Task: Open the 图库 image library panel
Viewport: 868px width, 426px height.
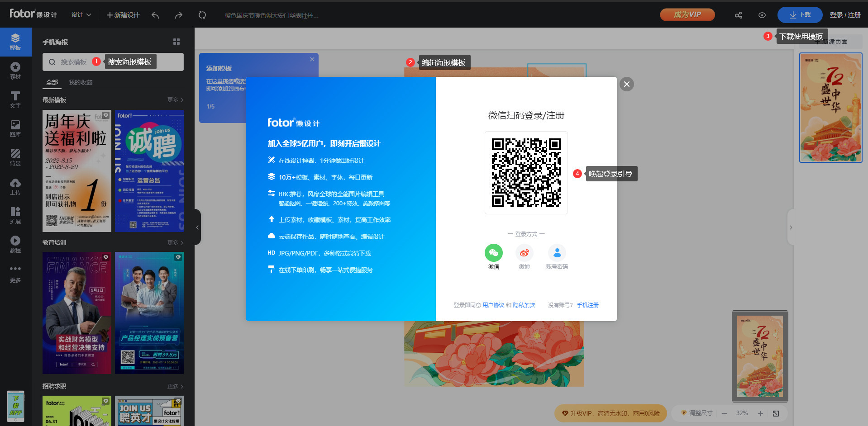Action: coord(15,129)
